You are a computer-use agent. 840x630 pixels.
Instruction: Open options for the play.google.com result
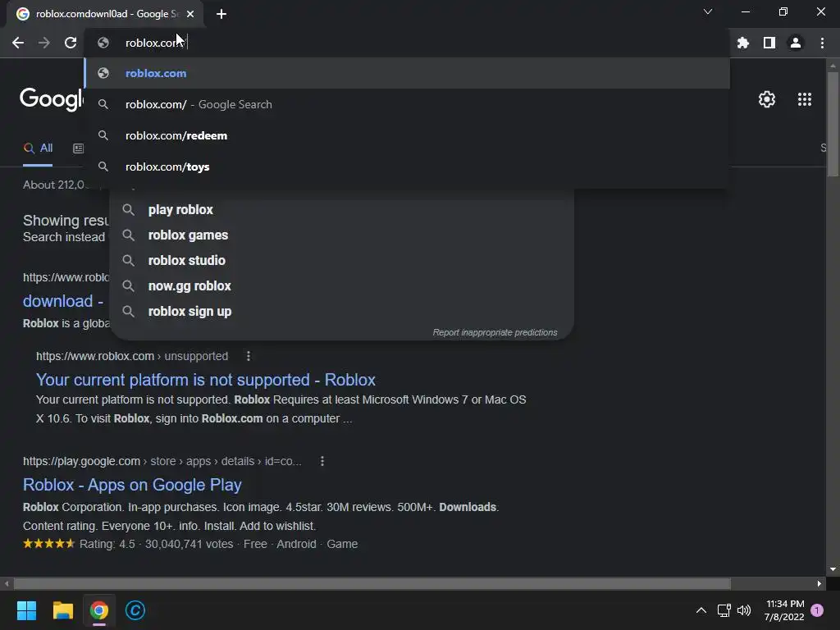click(x=322, y=461)
